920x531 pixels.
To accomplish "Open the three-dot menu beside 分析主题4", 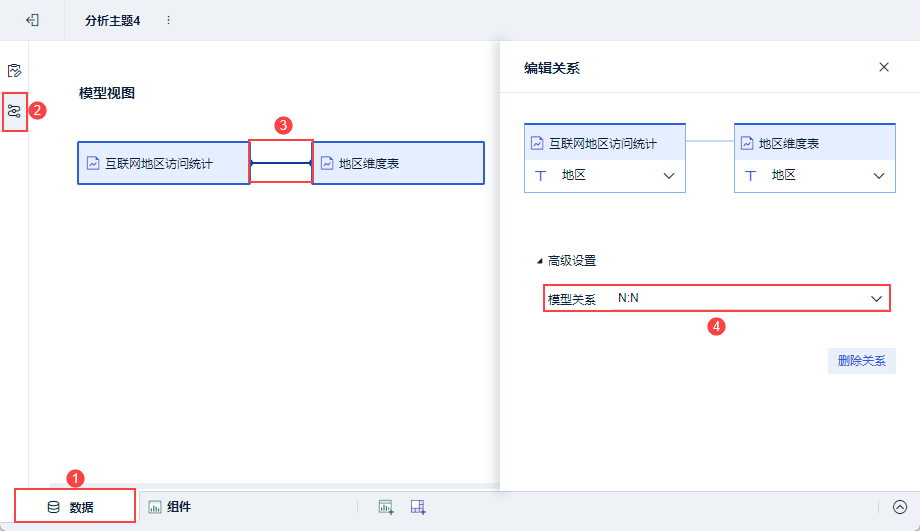I will click(168, 20).
